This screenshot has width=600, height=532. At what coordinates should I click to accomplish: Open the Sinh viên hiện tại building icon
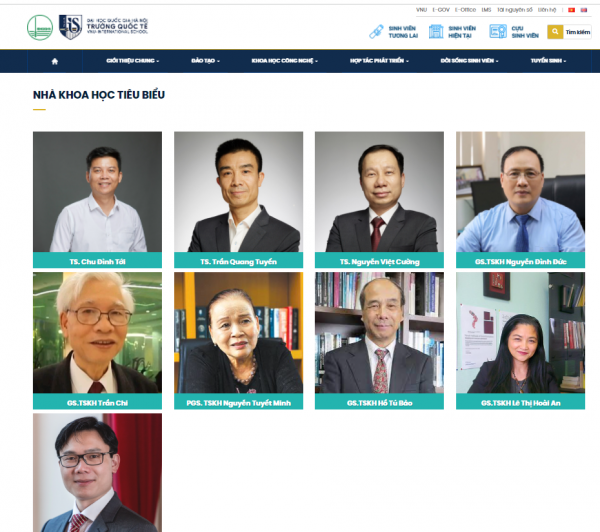[436, 32]
